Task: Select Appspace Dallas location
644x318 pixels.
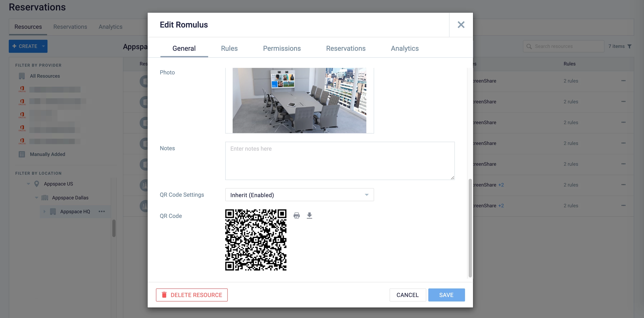Action: (70, 198)
